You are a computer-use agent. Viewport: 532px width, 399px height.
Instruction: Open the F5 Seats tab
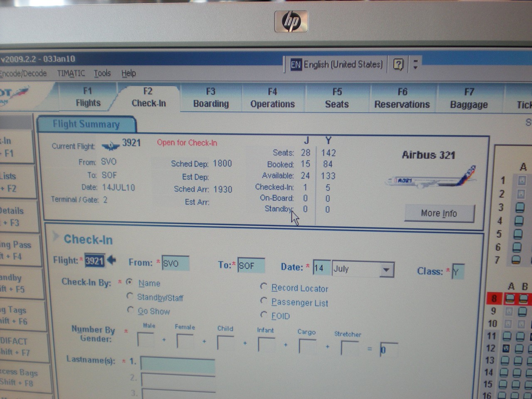(x=337, y=98)
